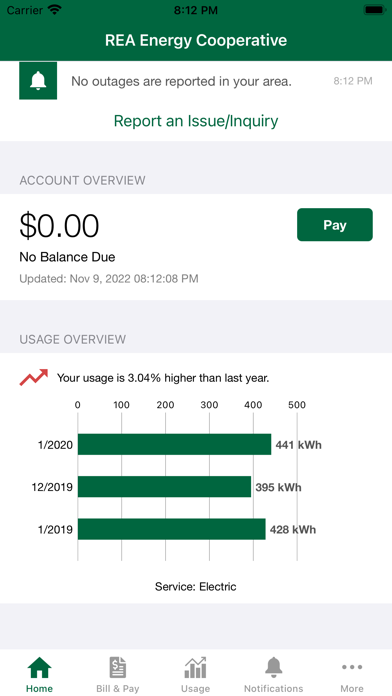Viewport: 392px width, 696px height.
Task: Select the 12/2019 usage bar
Action: 164,486
